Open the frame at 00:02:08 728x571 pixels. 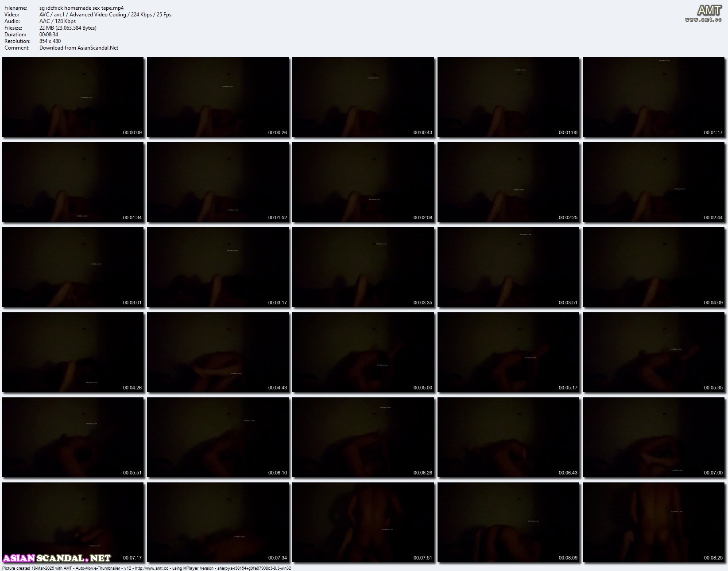point(363,182)
